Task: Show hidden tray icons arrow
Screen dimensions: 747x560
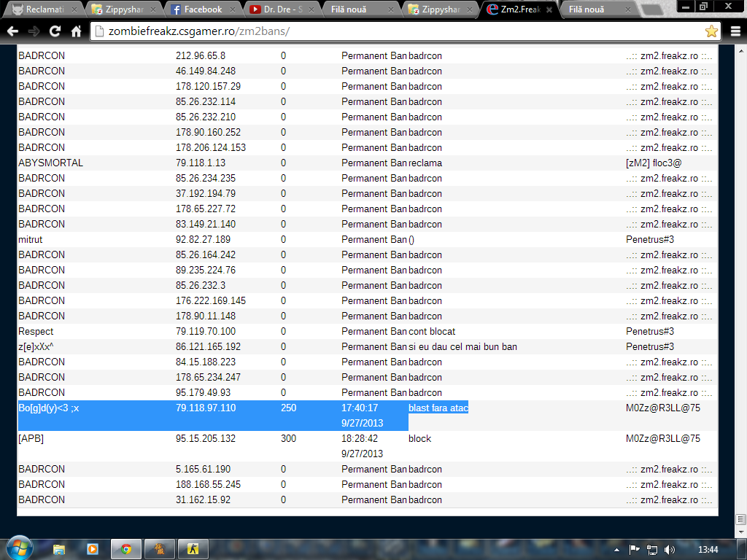Action: [617, 550]
